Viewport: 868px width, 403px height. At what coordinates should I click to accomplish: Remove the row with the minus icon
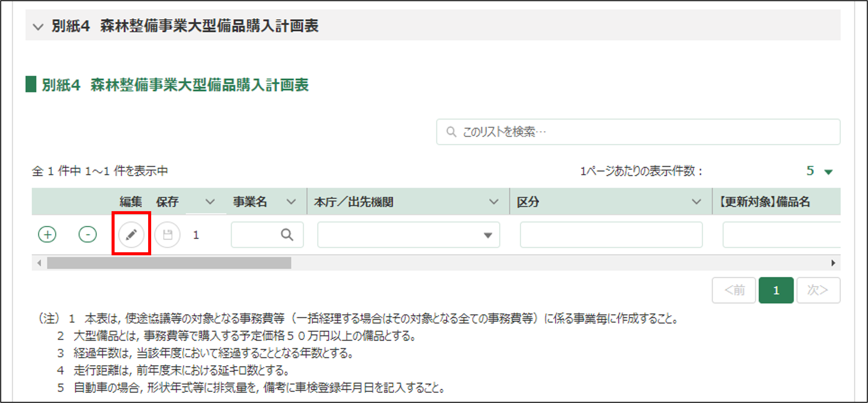tap(88, 235)
